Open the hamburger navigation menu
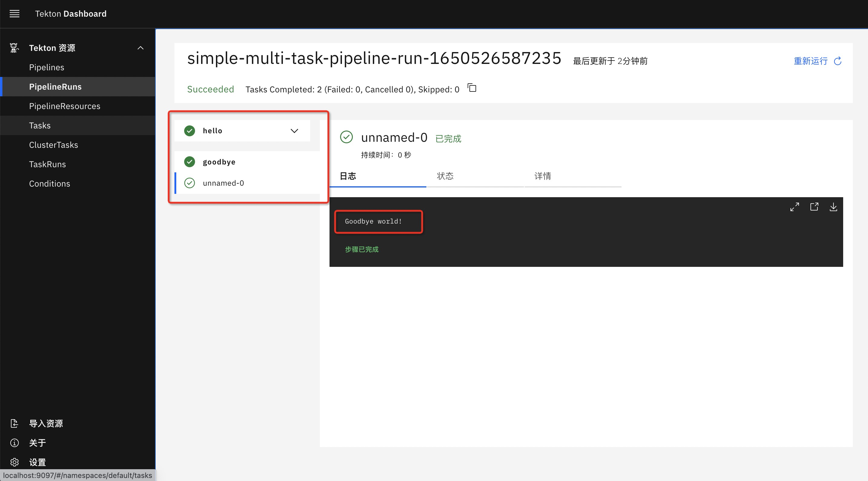The image size is (868, 481). click(15, 14)
